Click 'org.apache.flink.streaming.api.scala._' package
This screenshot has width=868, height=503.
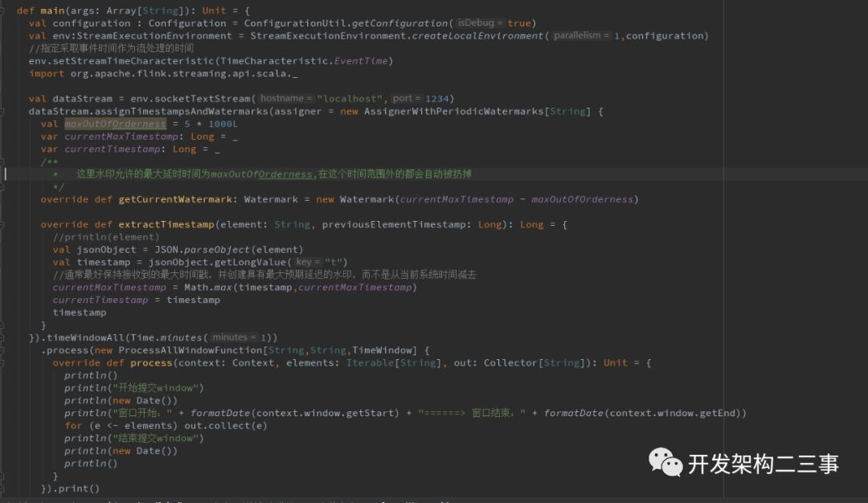click(184, 74)
